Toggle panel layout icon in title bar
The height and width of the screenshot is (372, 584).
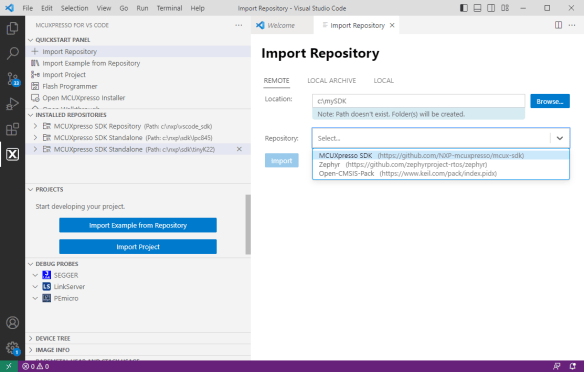tap(477, 8)
